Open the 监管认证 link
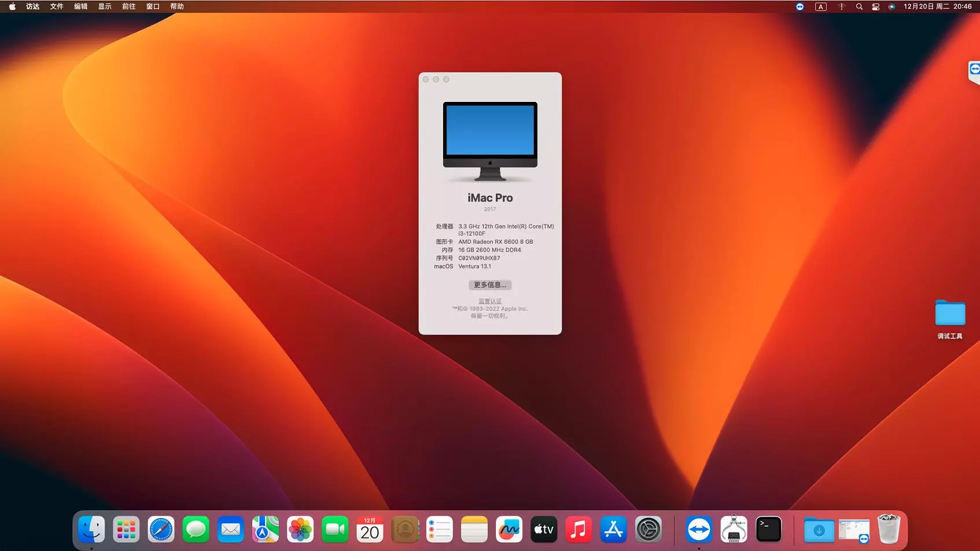The height and width of the screenshot is (551, 980). tap(490, 301)
